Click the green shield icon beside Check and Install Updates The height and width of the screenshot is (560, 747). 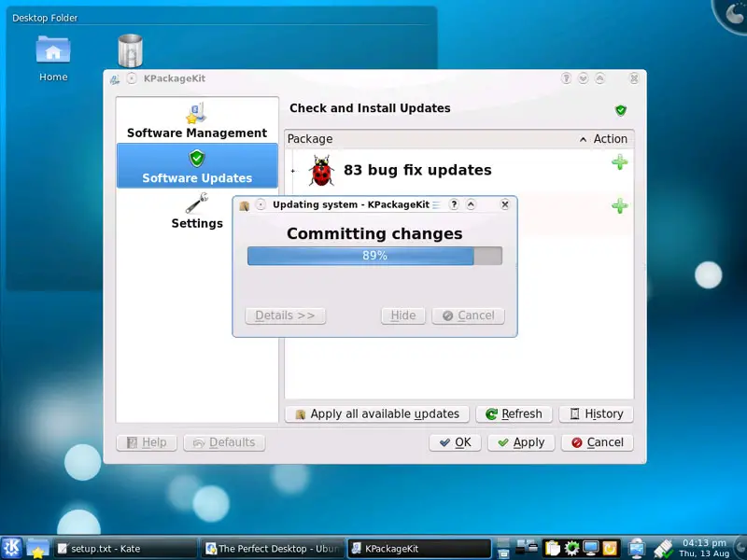[x=620, y=110]
